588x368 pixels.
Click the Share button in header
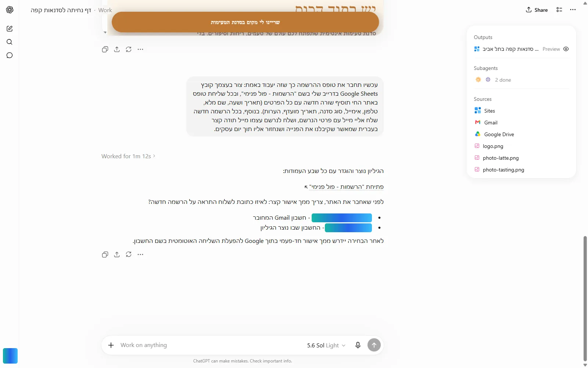click(x=537, y=10)
